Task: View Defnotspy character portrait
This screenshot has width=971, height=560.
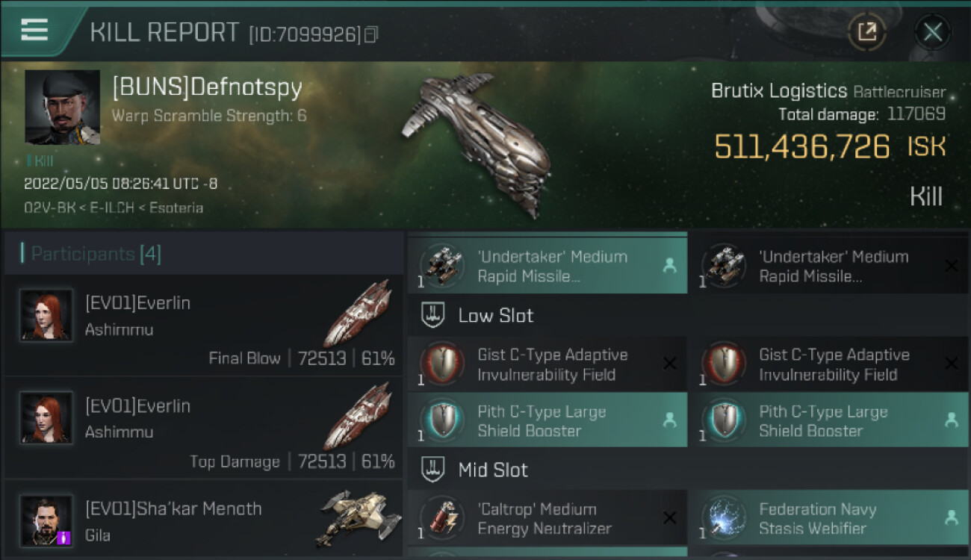Action: [x=62, y=107]
